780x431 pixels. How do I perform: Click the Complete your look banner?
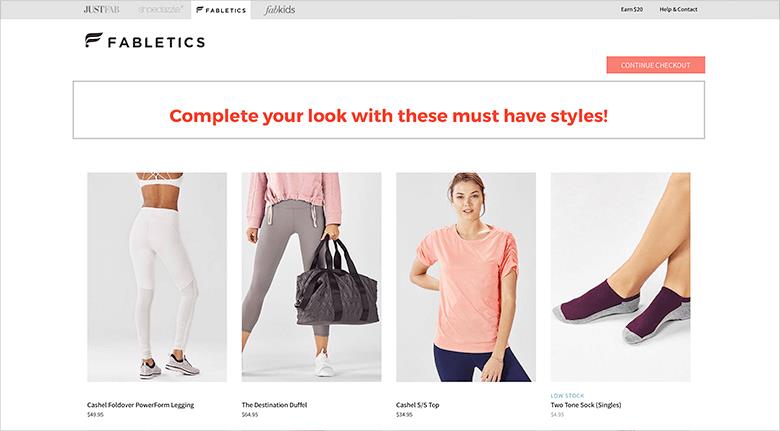(389, 110)
